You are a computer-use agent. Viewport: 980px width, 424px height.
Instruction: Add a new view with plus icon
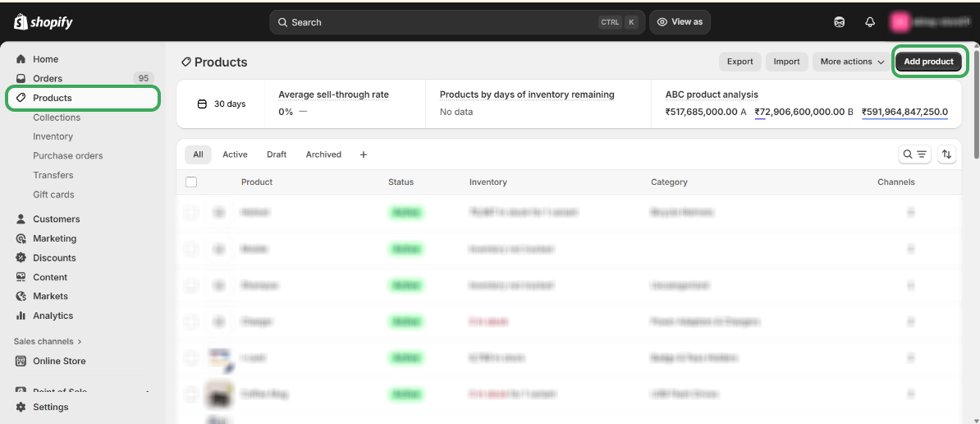(x=364, y=154)
